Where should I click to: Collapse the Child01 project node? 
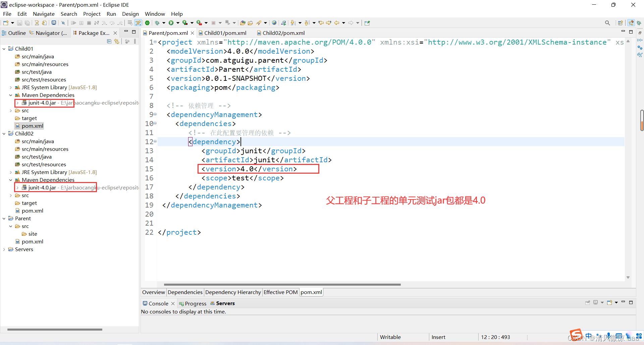coord(4,49)
